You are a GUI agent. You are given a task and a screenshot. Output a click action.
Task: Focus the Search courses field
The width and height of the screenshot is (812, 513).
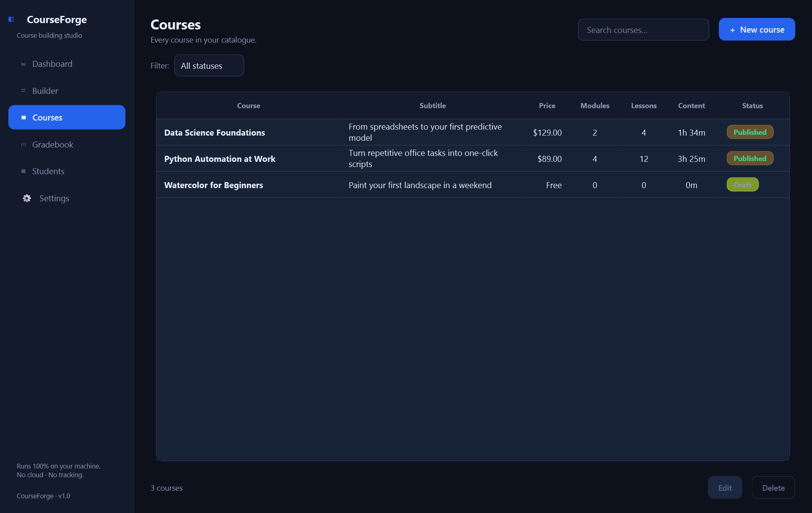643,30
